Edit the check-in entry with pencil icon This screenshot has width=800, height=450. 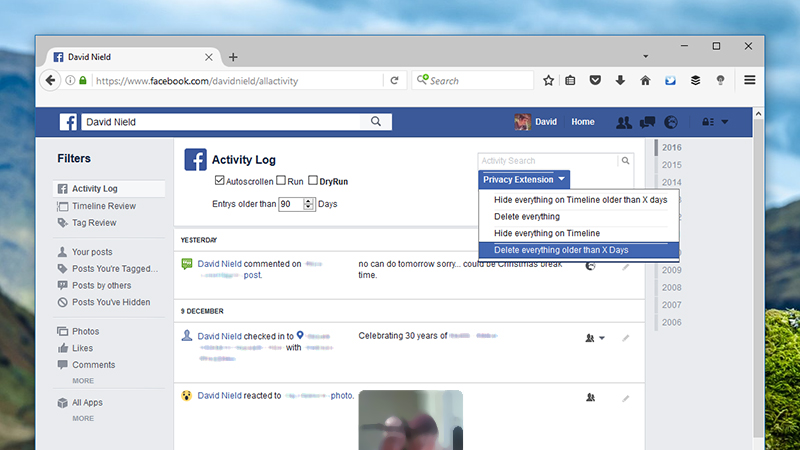tap(626, 338)
